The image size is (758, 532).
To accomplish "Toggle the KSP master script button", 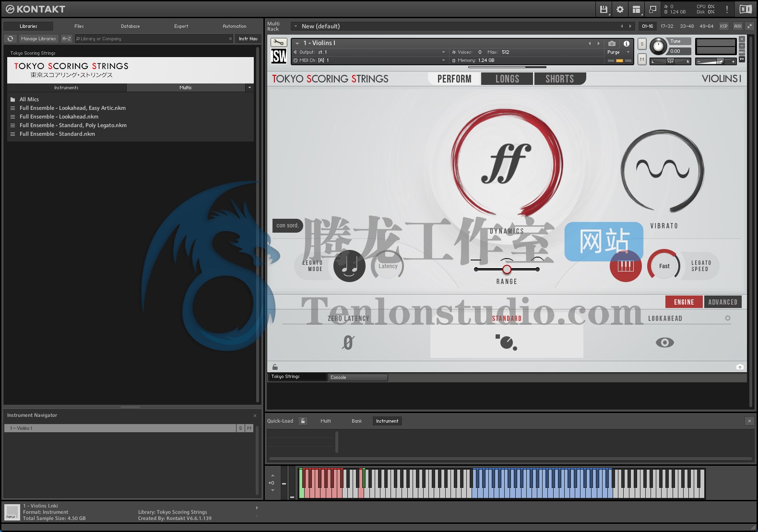I will (723, 26).
